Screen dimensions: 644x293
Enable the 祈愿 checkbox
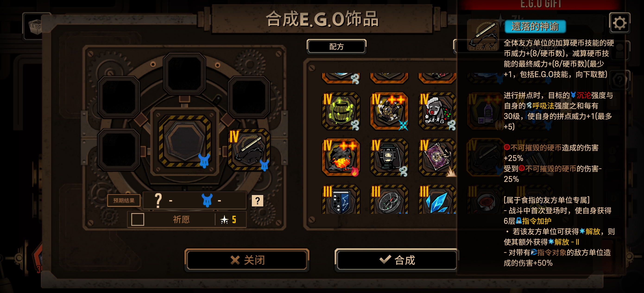click(138, 220)
